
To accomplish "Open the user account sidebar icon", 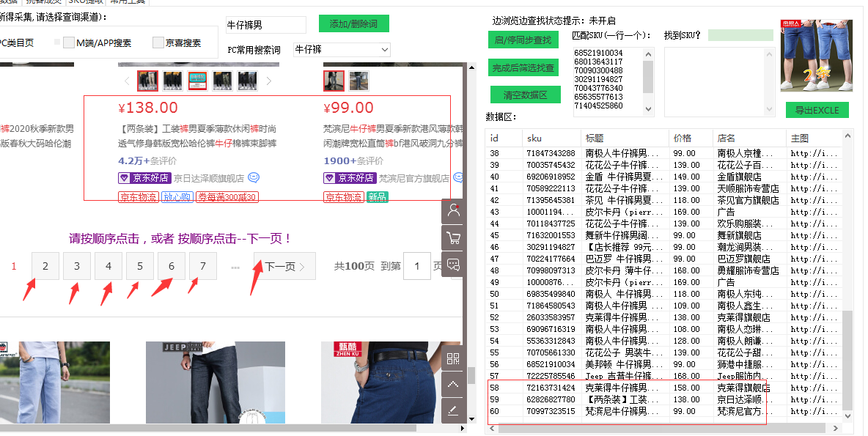I will [453, 211].
